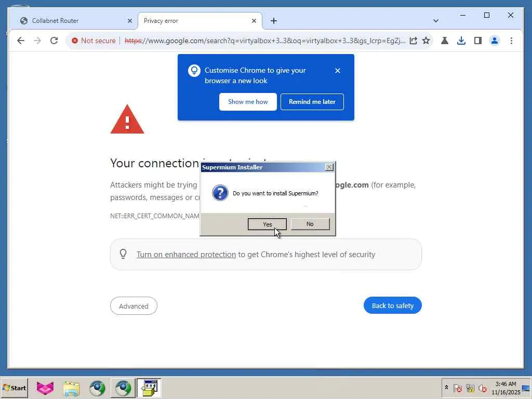Click the lightbulb icon beside enhanced protection
The height and width of the screenshot is (399, 532).
pos(123,254)
